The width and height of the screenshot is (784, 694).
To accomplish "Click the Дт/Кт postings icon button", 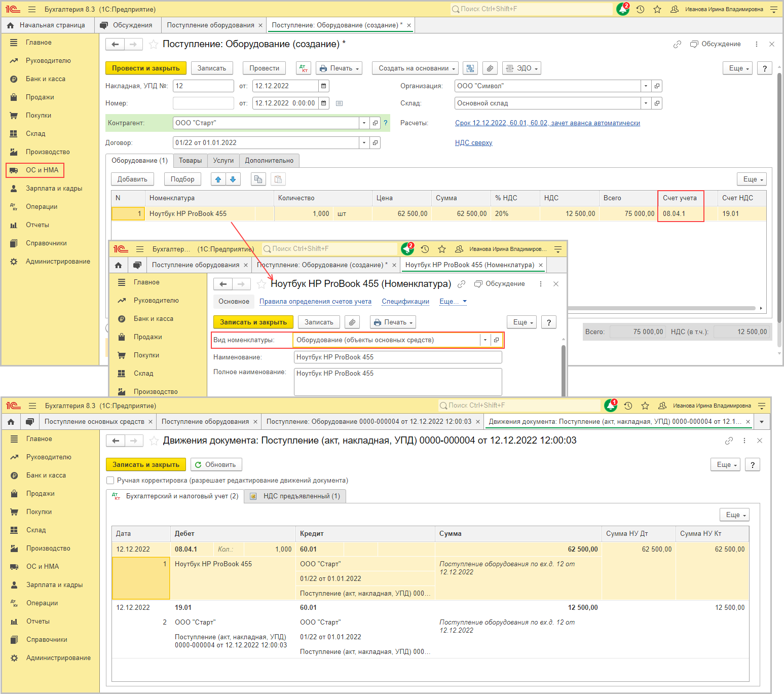I will pos(304,68).
